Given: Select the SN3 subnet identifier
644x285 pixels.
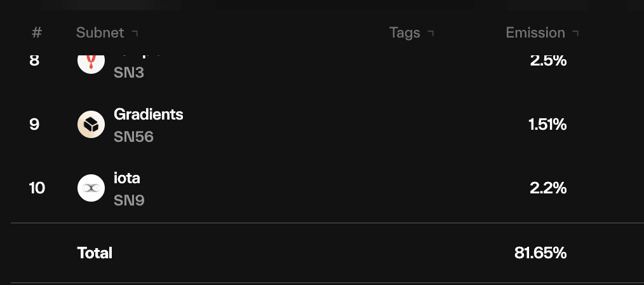Looking at the screenshot, I should point(129,73).
